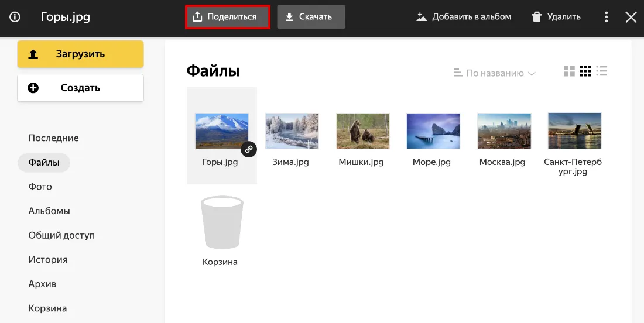Close the top file action bar
Screen dimensions: 644x323
tap(631, 17)
